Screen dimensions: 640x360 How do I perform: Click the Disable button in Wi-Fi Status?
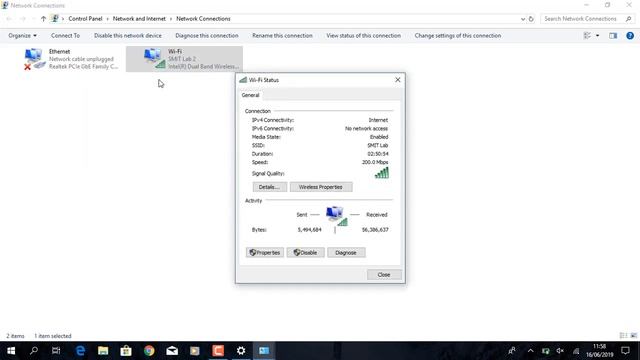pos(305,253)
